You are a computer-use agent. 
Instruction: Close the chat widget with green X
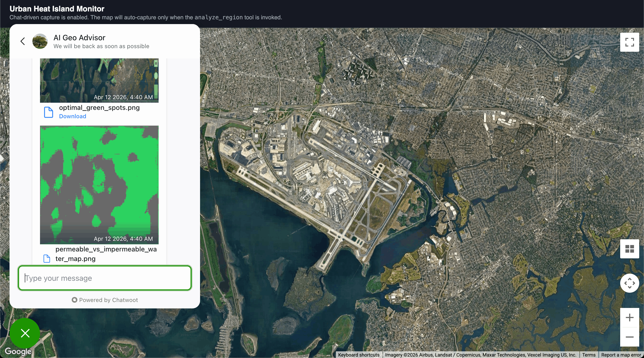click(x=25, y=333)
